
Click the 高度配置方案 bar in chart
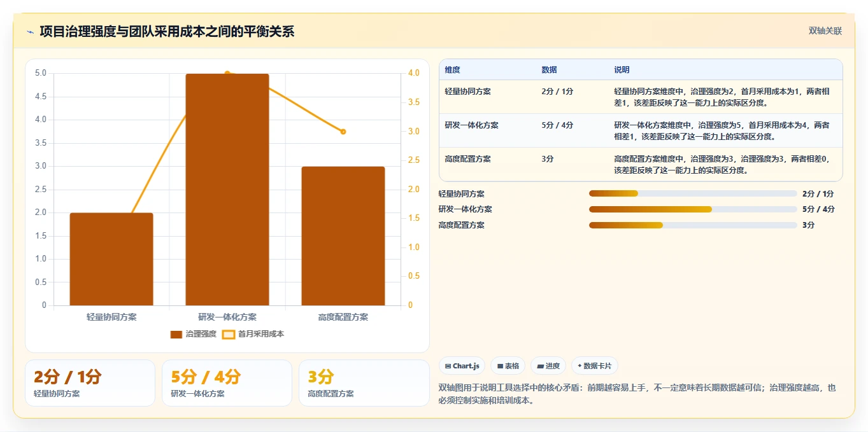[x=343, y=236]
